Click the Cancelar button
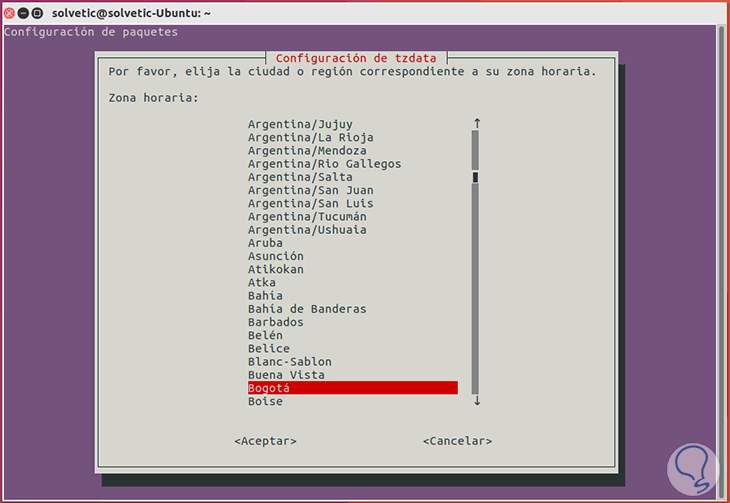Screen dimensions: 730x503 pos(457,441)
